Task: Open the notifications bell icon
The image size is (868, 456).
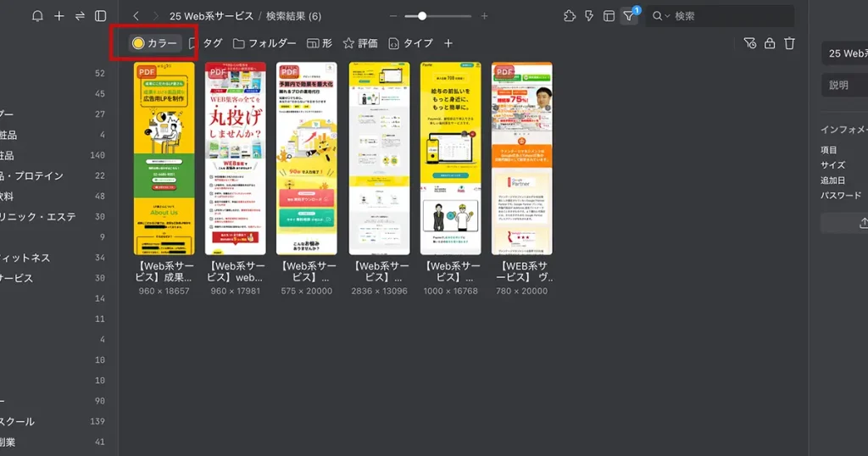Action: 37,16
